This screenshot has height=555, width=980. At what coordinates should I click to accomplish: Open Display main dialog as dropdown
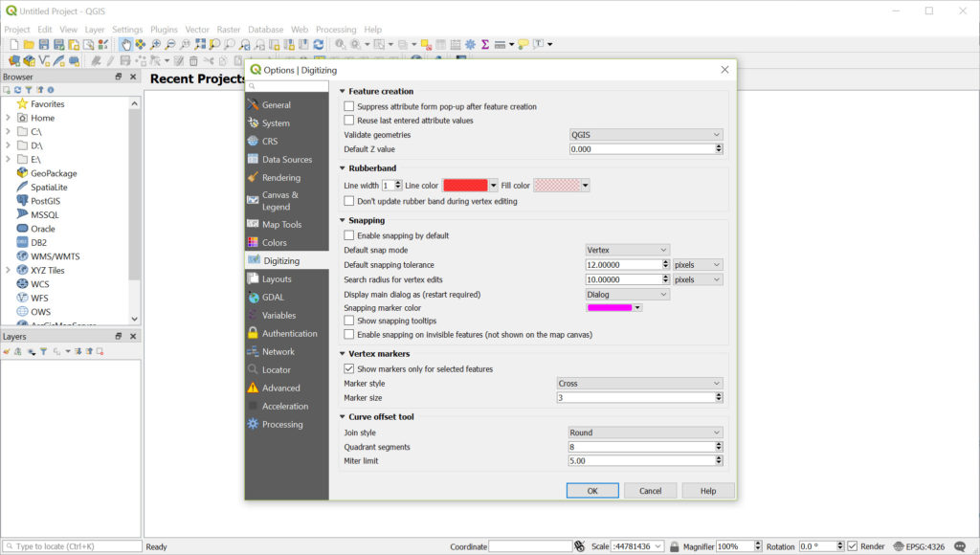628,295
